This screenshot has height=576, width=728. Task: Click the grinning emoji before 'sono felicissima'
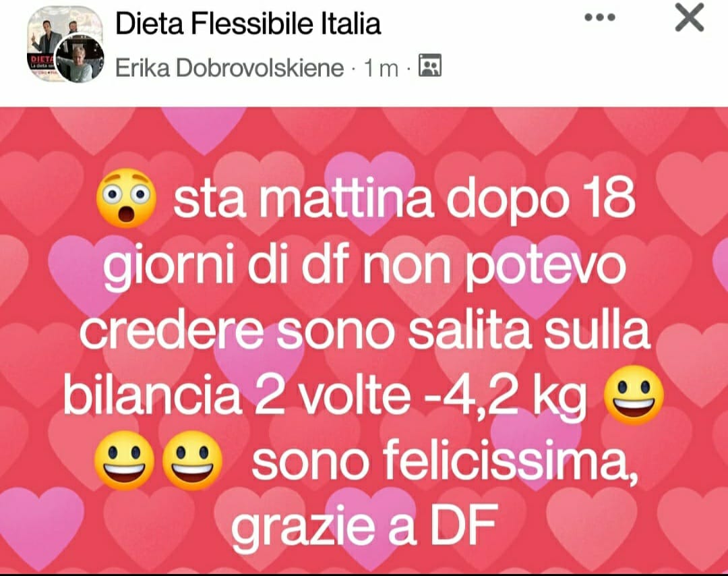click(193, 460)
